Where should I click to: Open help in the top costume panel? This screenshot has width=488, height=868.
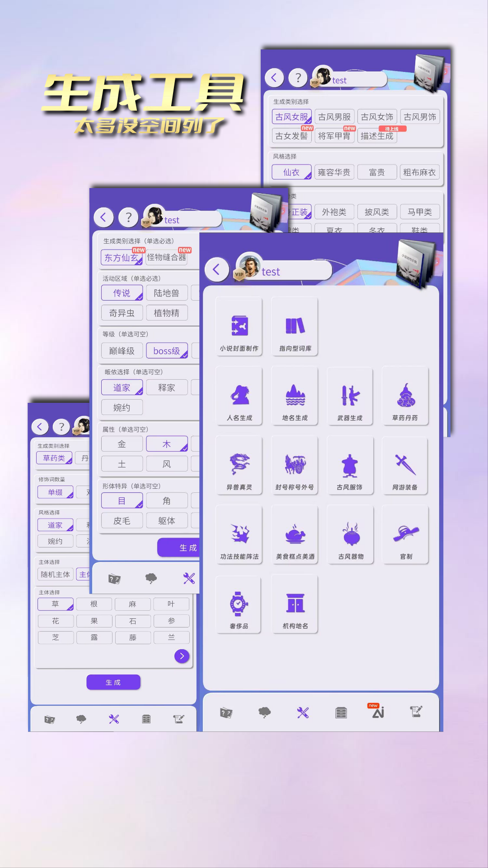click(298, 78)
